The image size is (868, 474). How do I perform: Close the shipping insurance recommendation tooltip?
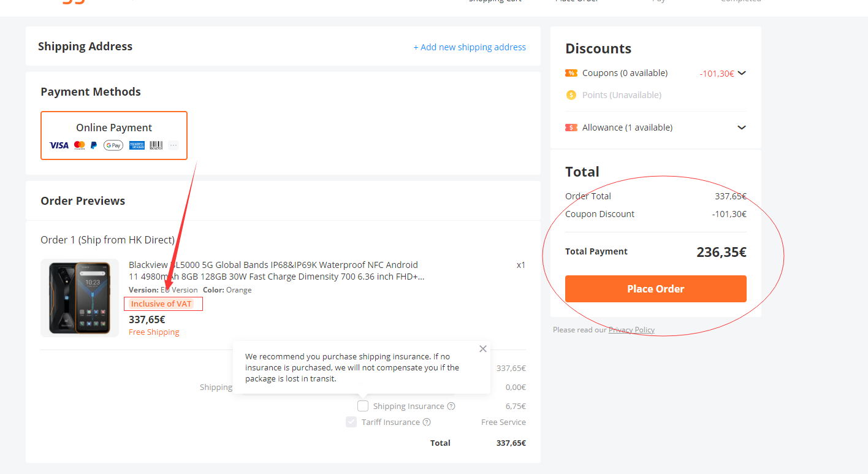(483, 349)
